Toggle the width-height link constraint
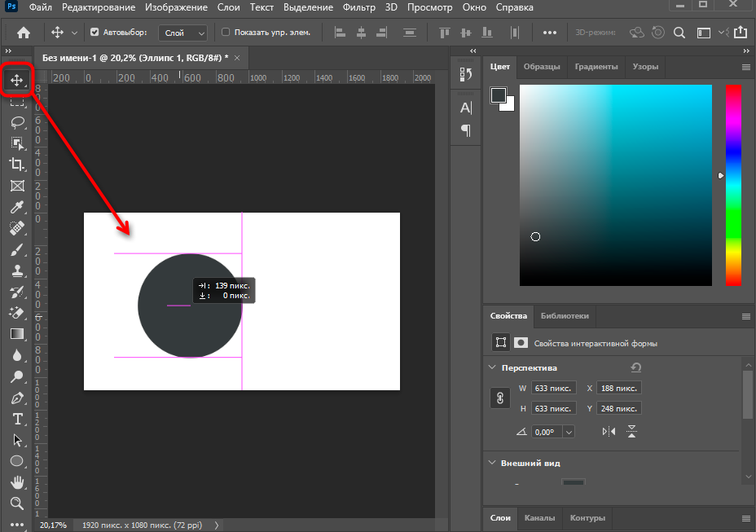The height and width of the screenshot is (532, 756). (500, 398)
